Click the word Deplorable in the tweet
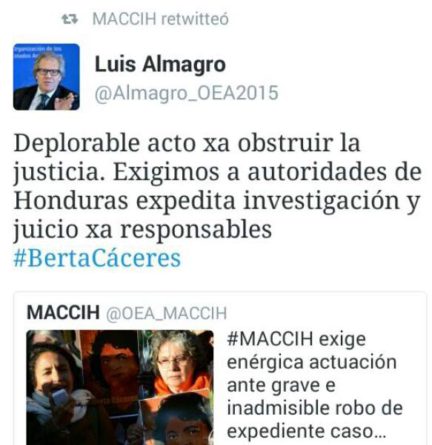 (77, 144)
